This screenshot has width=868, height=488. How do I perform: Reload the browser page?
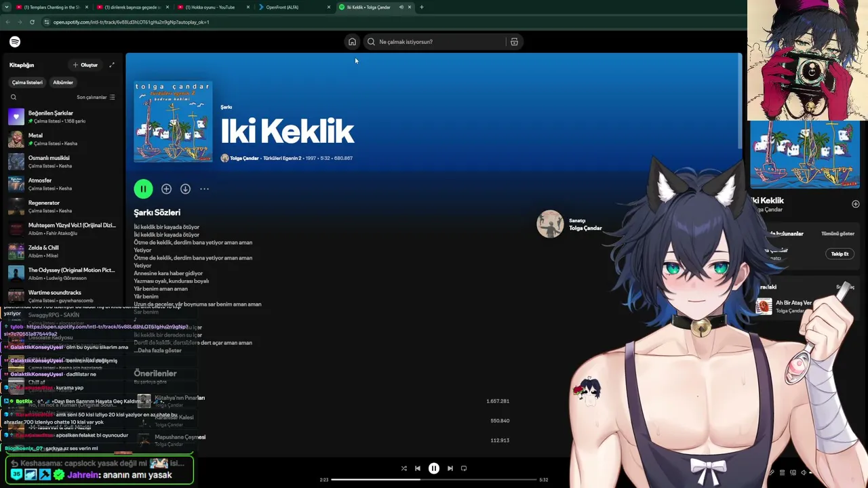click(x=32, y=22)
